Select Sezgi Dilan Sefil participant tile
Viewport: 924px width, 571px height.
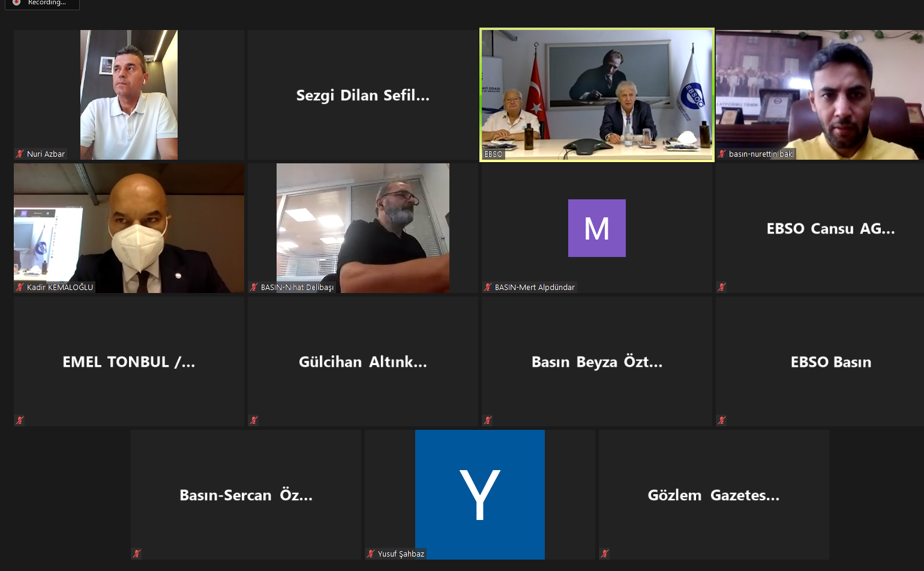[363, 95]
